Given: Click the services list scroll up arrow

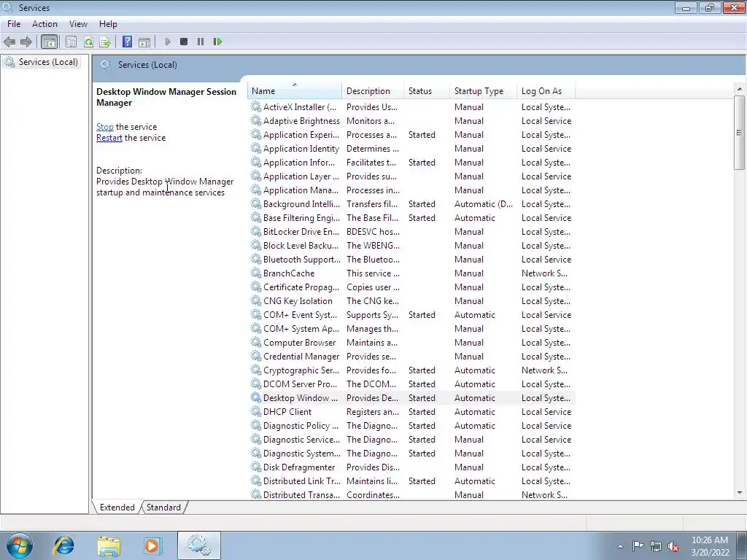Looking at the screenshot, I should (x=740, y=89).
